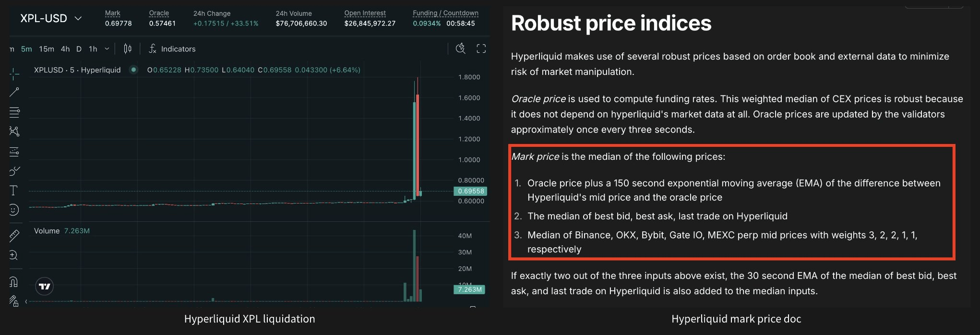980x335 pixels.
Task: Open the emoji sticker tool
Action: pyautogui.click(x=14, y=210)
